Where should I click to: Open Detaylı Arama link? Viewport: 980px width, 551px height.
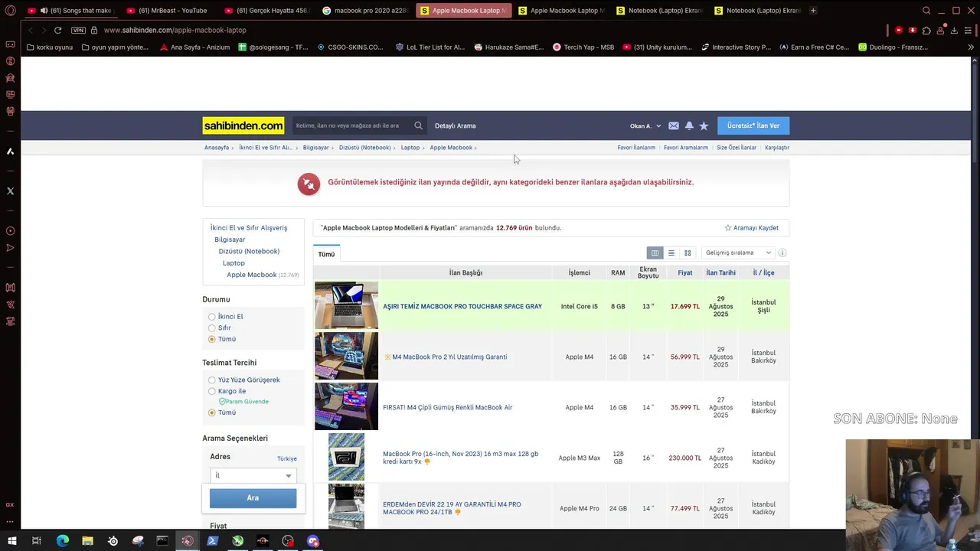point(456,126)
